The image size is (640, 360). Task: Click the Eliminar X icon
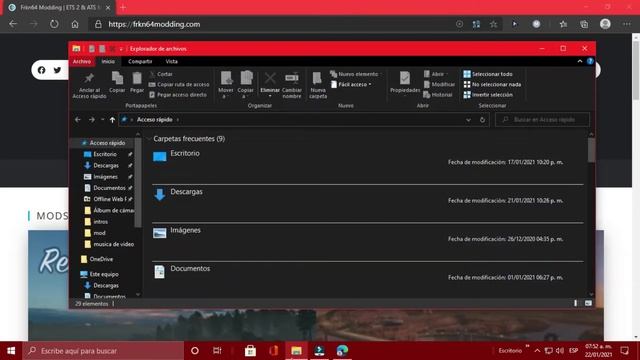(270, 78)
